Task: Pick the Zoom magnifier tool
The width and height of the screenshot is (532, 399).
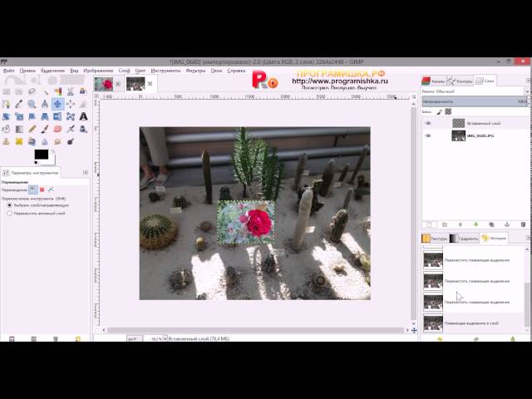Action: click(x=32, y=104)
